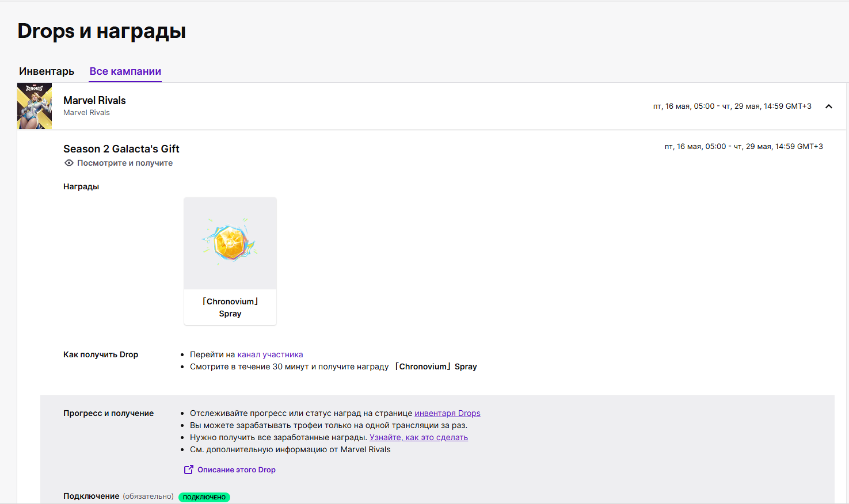Click the См. дополнительную информацию line
This screenshot has height=504, width=849.
click(290, 449)
